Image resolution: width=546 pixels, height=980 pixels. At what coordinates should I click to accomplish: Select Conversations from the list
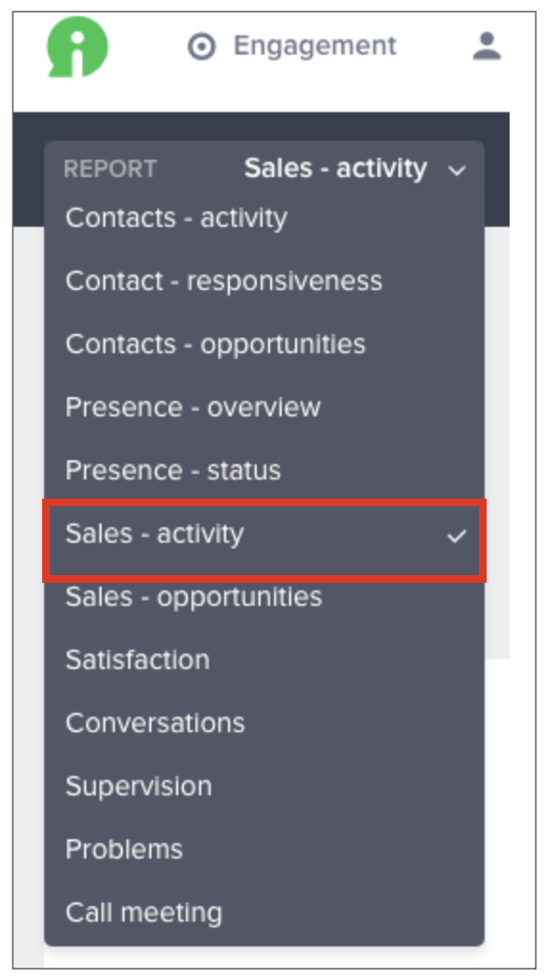pyautogui.click(x=264, y=724)
